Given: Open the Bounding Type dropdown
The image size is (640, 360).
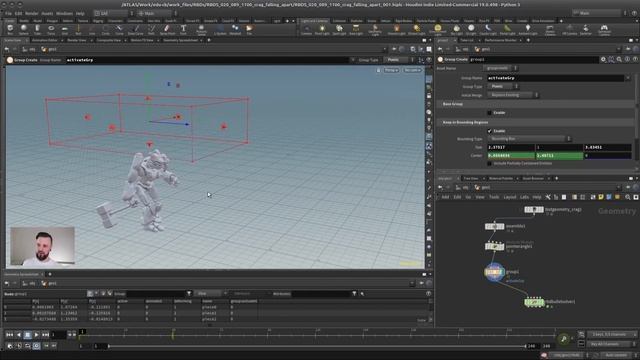Looking at the screenshot, I should point(529,139).
